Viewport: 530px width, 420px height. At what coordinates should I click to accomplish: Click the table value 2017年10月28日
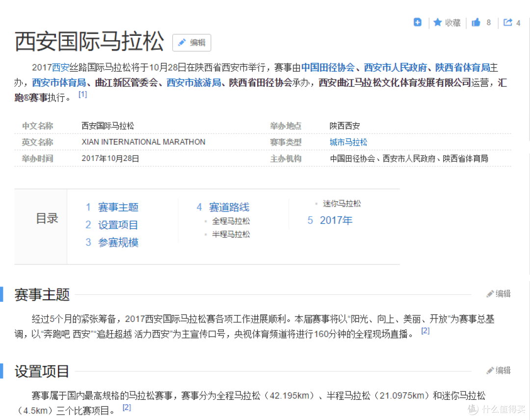coord(110,158)
